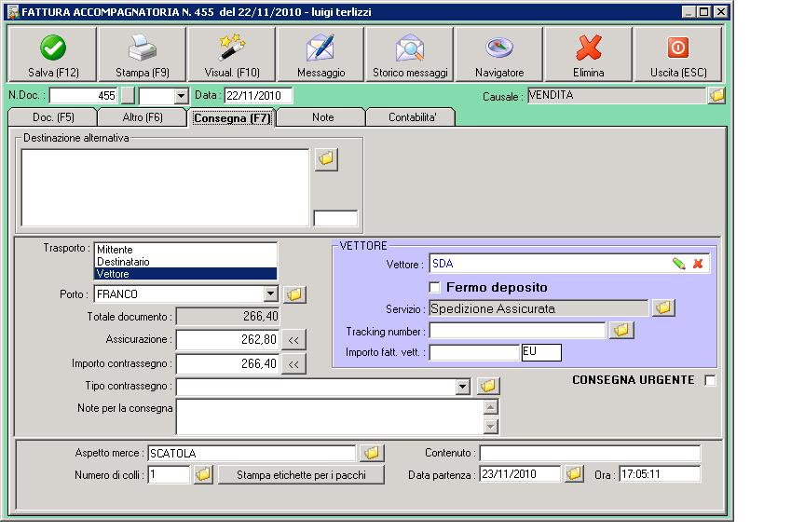Click the Totale documento field
Screen dimensions: 791x532
pyautogui.click(x=227, y=316)
